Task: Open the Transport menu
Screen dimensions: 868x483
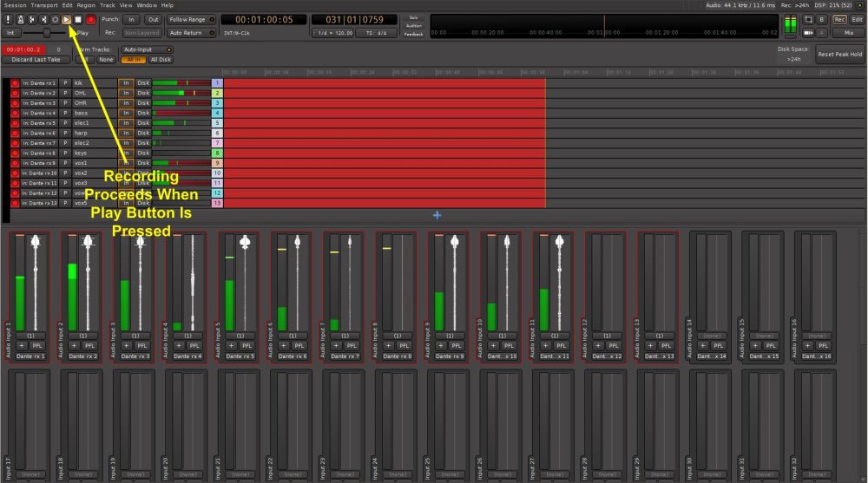Action: coord(44,5)
